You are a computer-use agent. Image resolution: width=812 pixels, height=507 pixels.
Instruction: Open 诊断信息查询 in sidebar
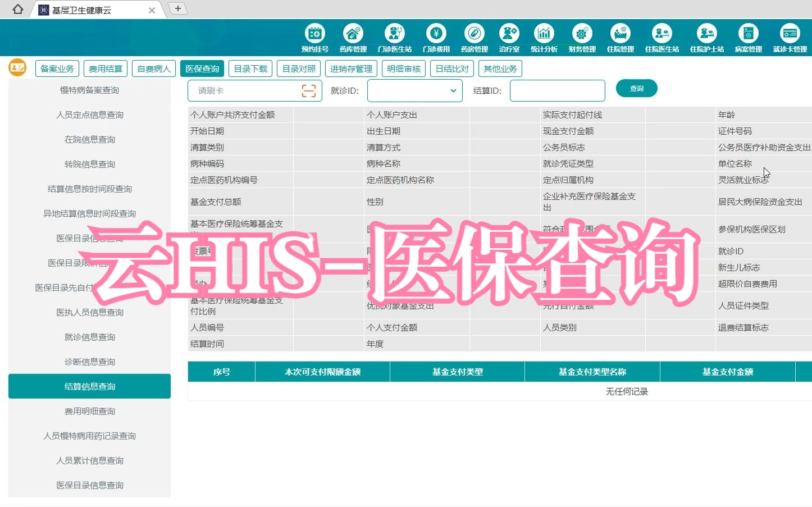click(89, 362)
